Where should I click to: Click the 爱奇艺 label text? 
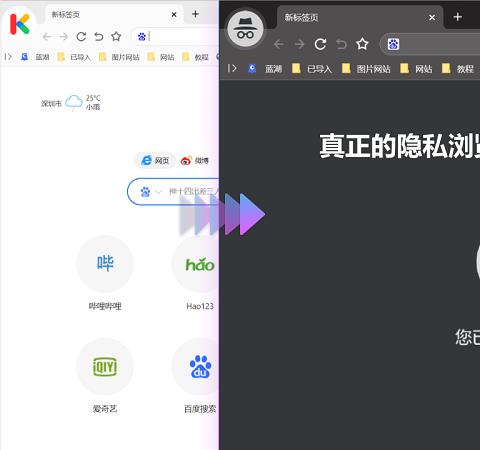click(105, 409)
